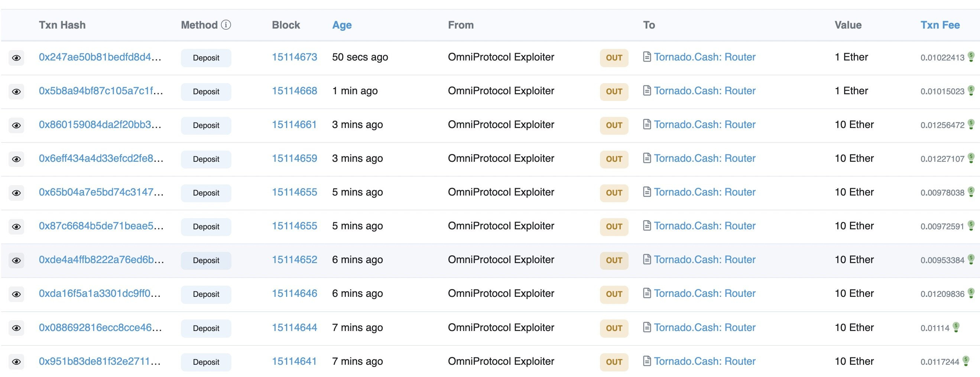Toggle eye preview for transaction 0x247ae50b81bedfd8d4
980x377 pixels.
[x=16, y=58]
